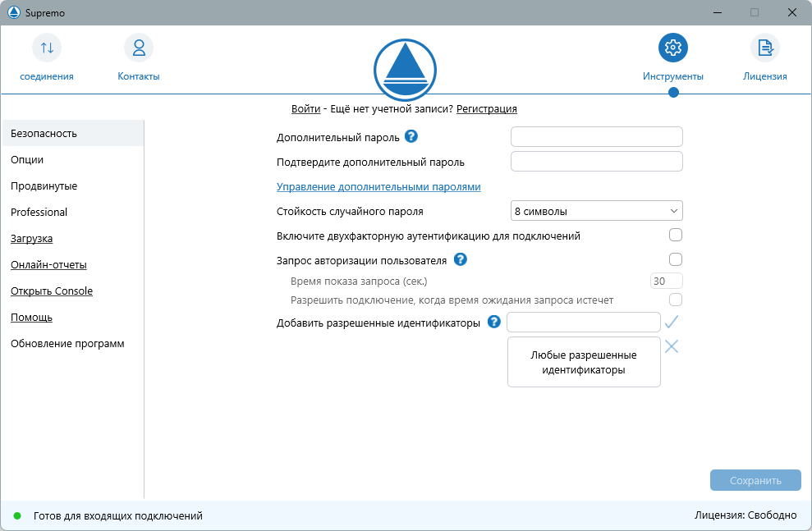Image resolution: width=812 pixels, height=531 pixels.
Task: Open the Онлайн-отчеты link
Action: click(x=48, y=264)
